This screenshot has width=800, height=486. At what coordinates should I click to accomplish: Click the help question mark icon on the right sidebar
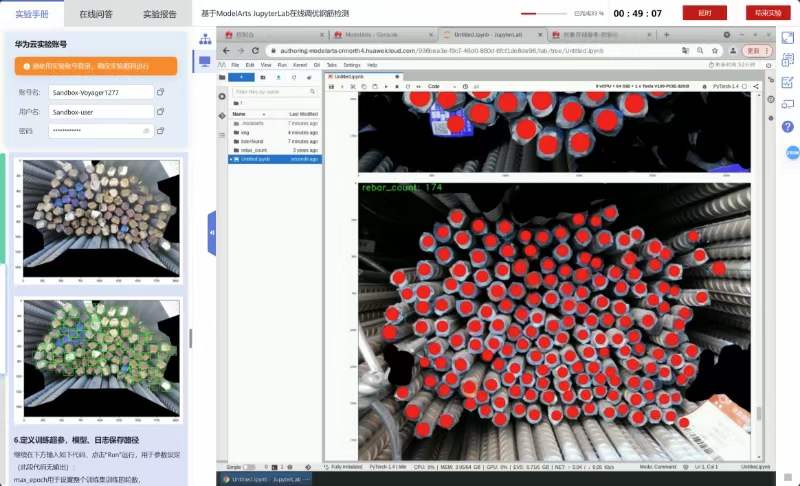point(788,126)
